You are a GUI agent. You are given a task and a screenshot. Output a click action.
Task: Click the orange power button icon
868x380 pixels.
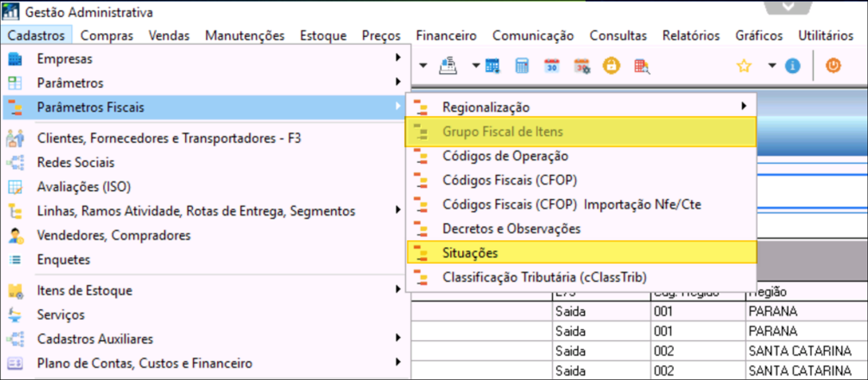(833, 66)
